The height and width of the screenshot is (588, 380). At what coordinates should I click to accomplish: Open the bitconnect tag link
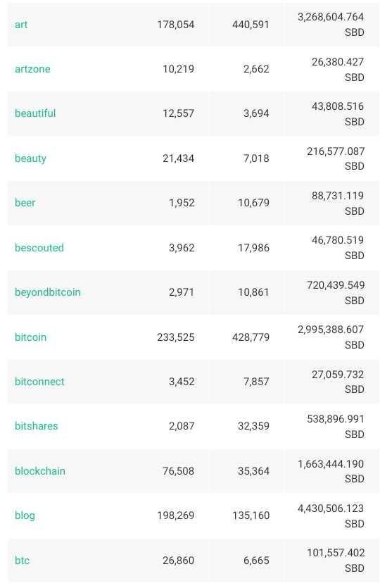pyautogui.click(x=39, y=382)
